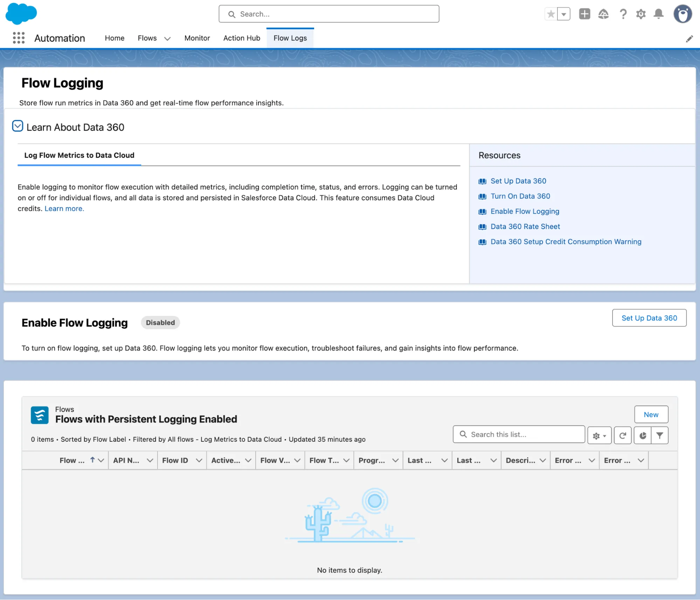Open list view controls gear dropdown
Screen dimensions: 700x600
(599, 436)
